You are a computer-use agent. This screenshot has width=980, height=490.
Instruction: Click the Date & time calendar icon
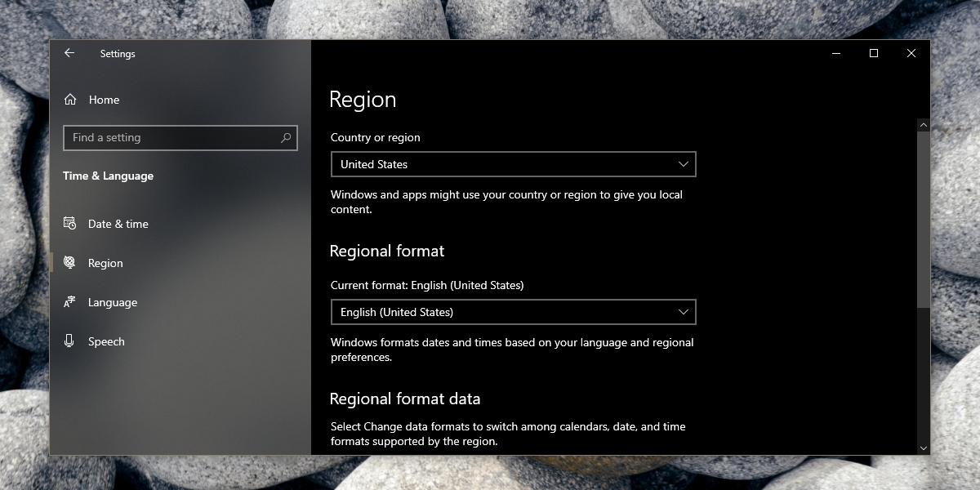tap(70, 224)
